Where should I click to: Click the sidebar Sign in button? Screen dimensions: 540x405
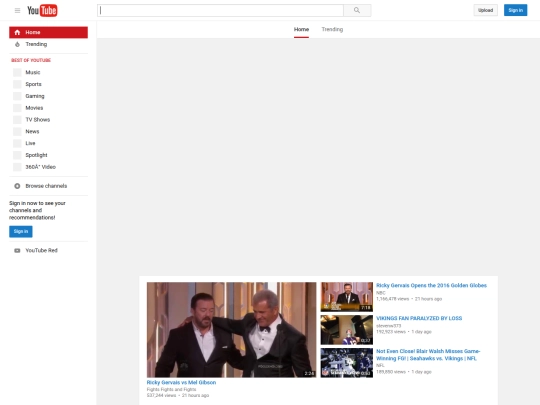[x=21, y=231]
